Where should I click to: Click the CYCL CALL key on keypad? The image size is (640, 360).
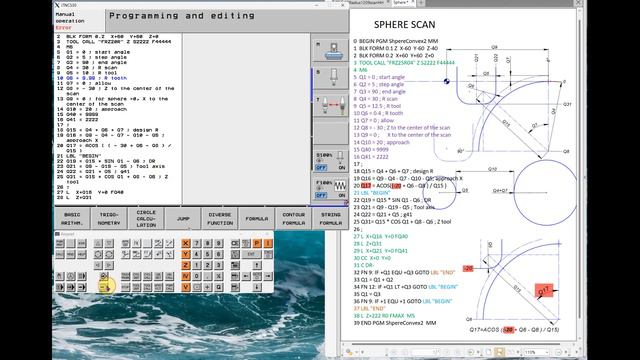[x=147, y=276]
